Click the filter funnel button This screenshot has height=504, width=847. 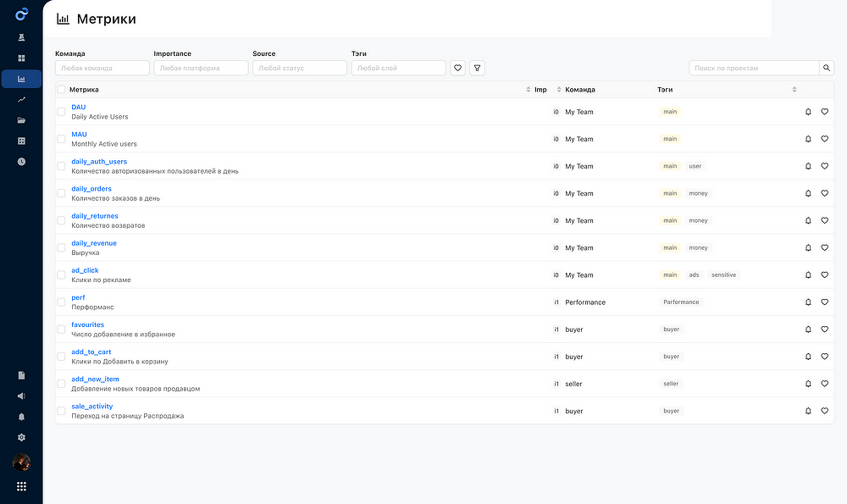pyautogui.click(x=477, y=68)
